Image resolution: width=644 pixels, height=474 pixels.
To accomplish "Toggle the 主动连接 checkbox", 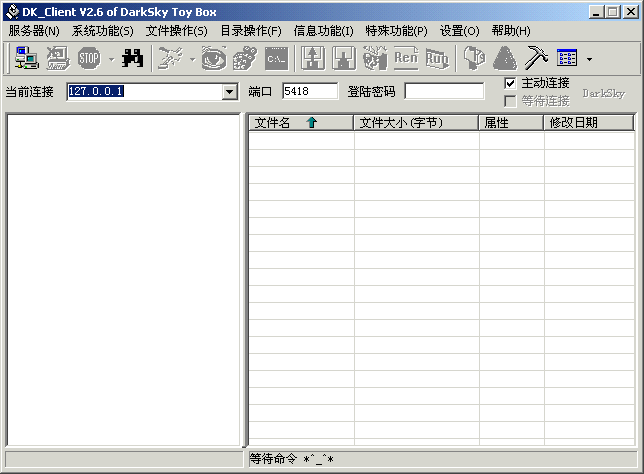I will click(510, 83).
